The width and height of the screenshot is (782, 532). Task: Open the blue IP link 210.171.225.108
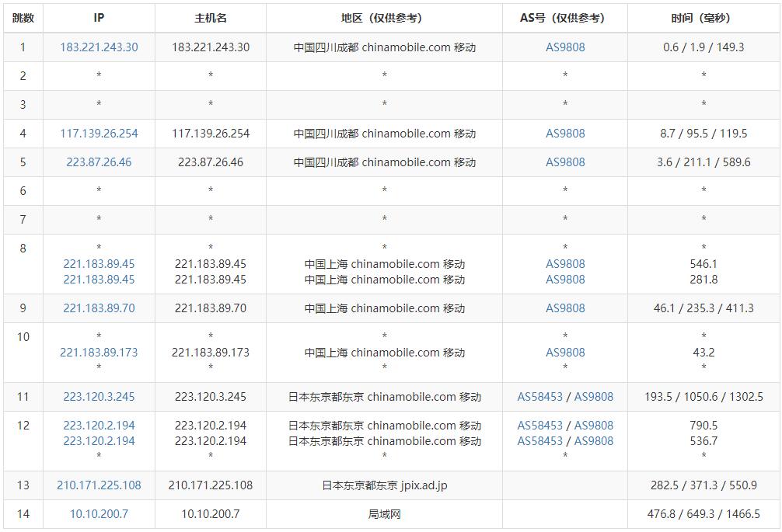(99, 485)
